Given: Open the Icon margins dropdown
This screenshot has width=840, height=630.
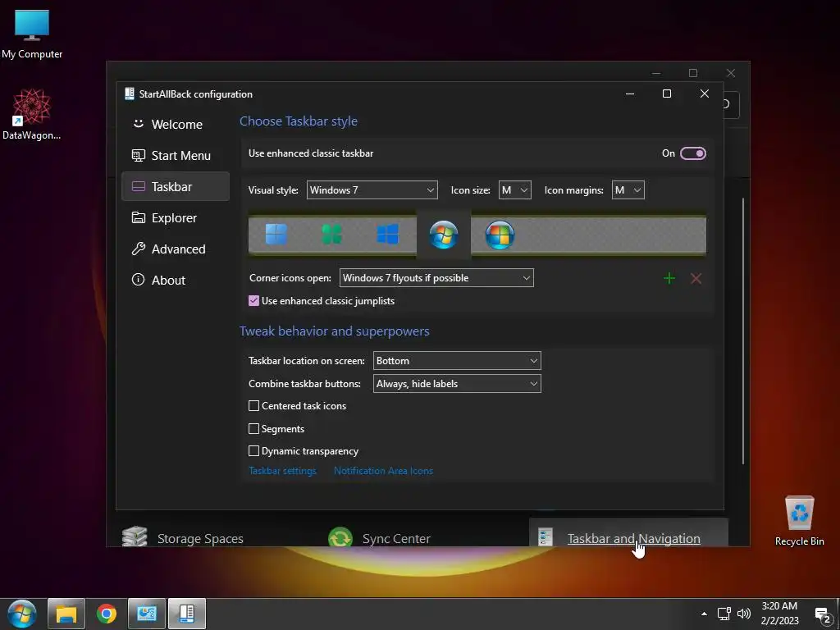Looking at the screenshot, I should (x=628, y=189).
